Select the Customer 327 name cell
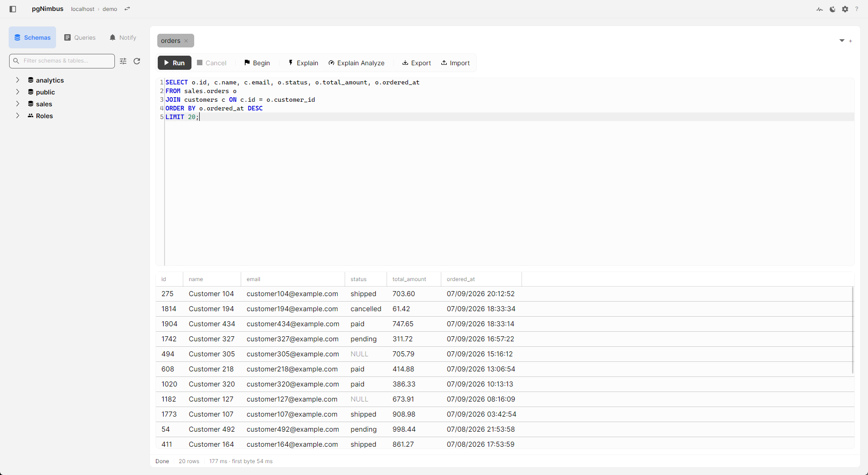The image size is (868, 475). pos(212,339)
